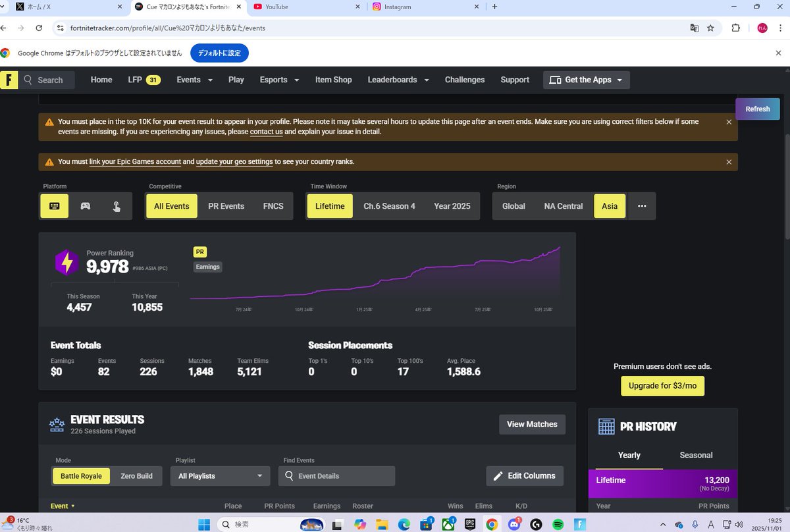Bookmark this page with the star icon
This screenshot has height=532, width=790.
click(710, 28)
